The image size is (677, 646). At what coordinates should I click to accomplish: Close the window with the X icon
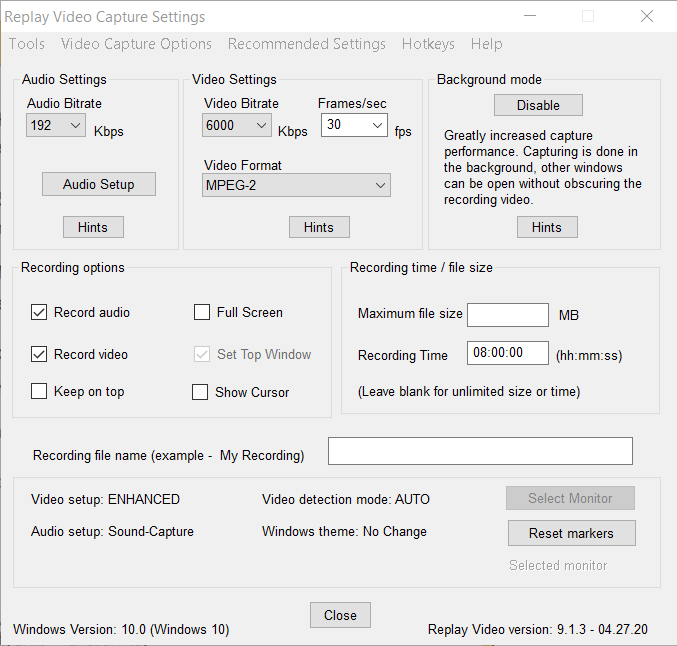(x=647, y=16)
